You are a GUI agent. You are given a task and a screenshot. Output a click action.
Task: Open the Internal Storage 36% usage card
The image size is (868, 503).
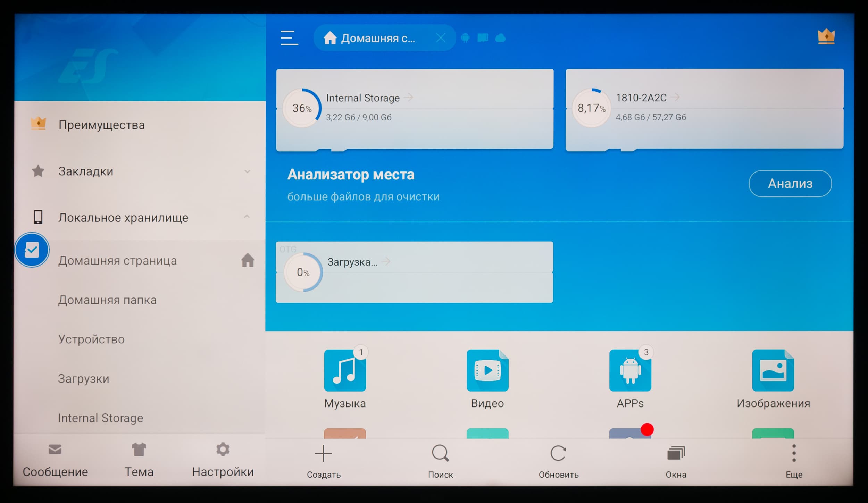tap(415, 109)
